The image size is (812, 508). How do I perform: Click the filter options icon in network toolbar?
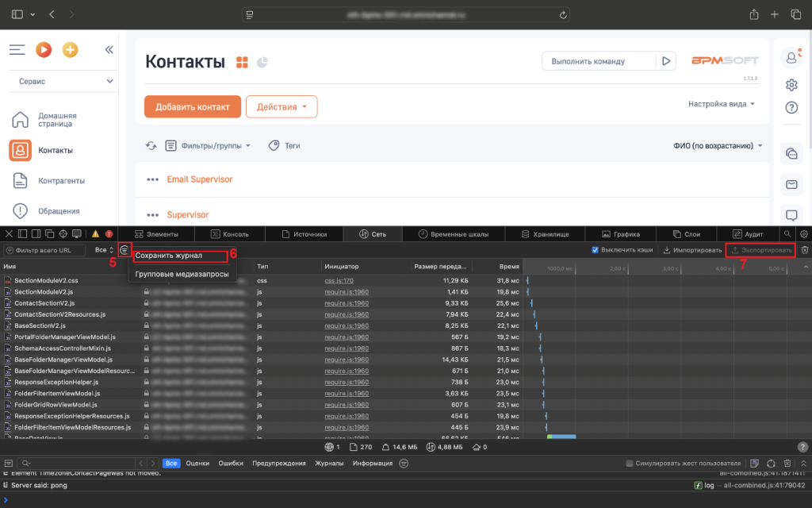(124, 250)
